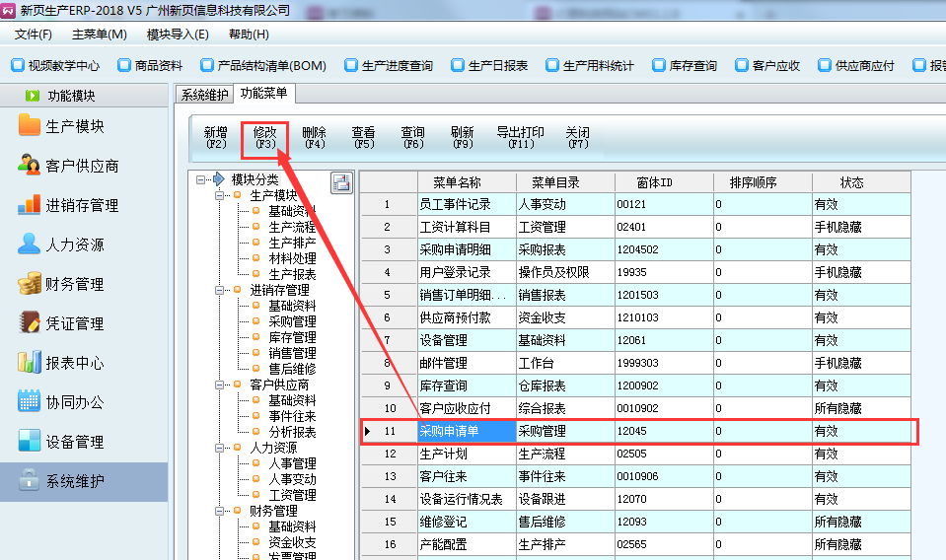The height and width of the screenshot is (560, 946).
Task: Switch to the 系统维护 tab
Action: 205,95
